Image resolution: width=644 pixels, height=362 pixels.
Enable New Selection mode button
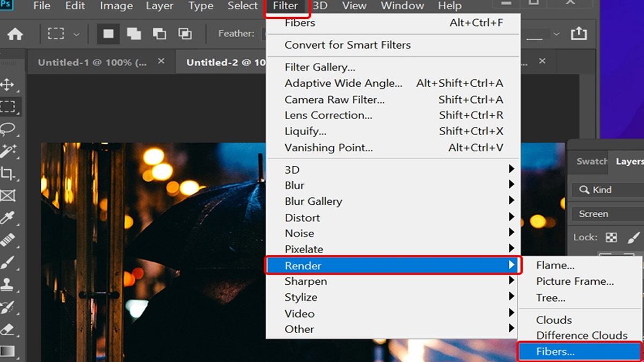pos(108,34)
